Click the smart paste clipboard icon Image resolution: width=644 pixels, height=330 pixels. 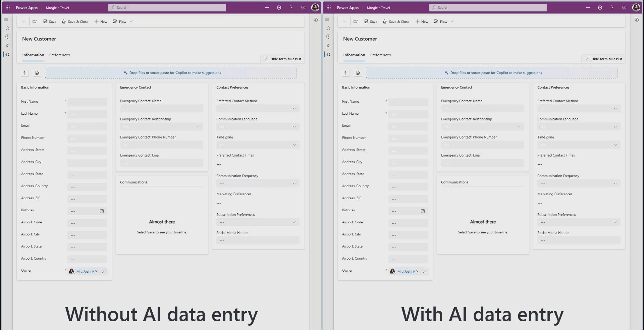37,72
